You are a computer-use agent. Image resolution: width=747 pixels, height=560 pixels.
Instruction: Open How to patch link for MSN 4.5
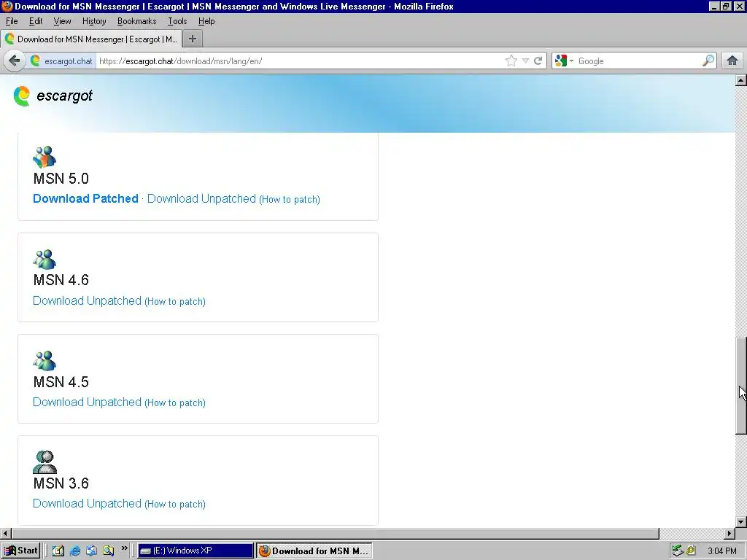coord(175,402)
